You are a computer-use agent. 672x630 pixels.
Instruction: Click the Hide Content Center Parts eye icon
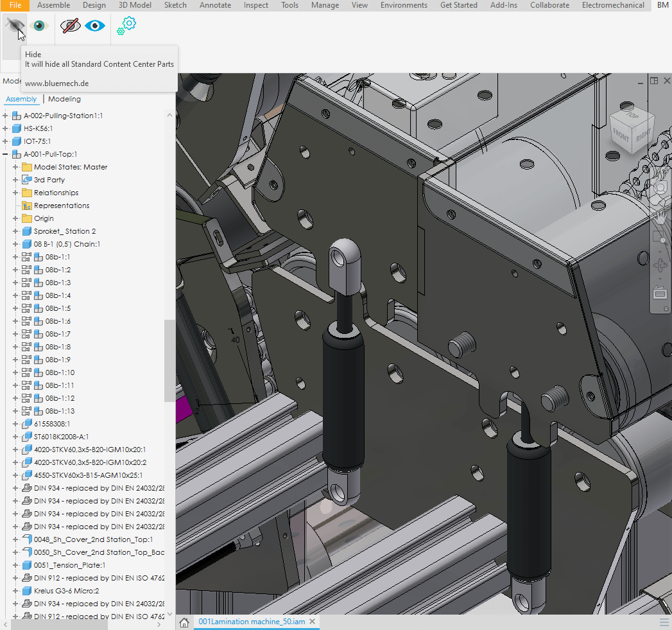tap(14, 26)
